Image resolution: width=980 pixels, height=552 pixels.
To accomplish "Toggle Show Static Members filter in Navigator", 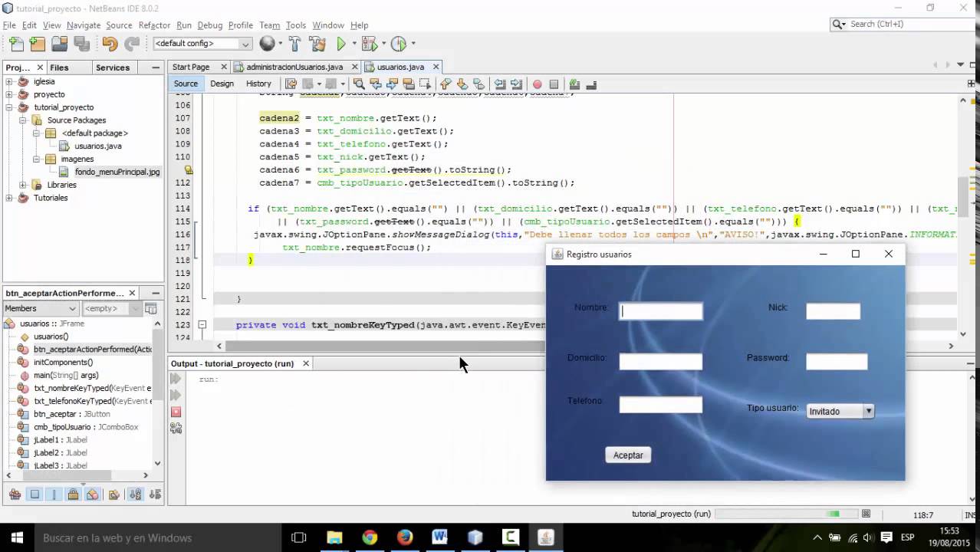I will point(54,495).
